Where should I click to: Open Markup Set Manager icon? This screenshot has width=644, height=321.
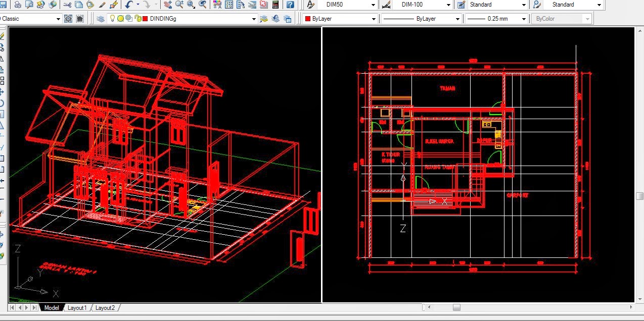[x=264, y=5]
